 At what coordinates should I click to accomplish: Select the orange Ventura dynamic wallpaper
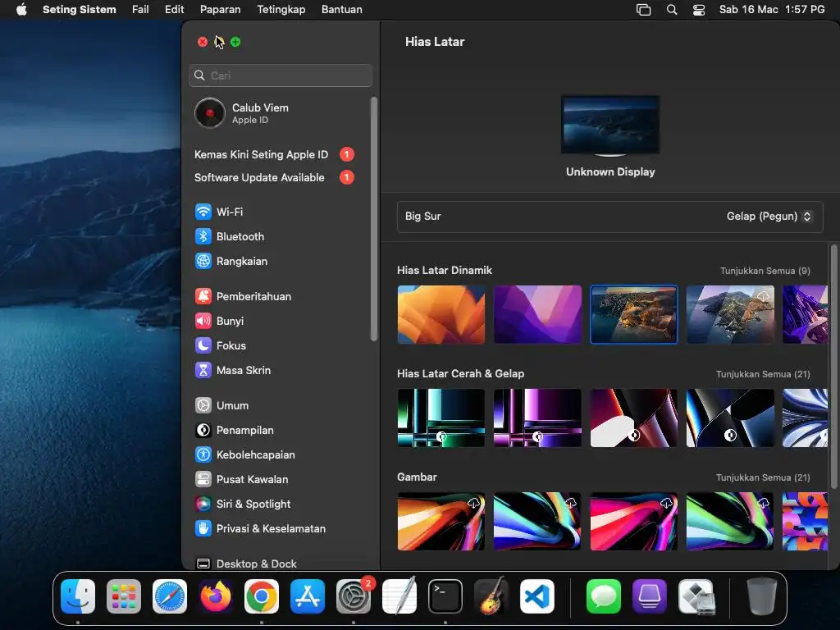(x=441, y=314)
